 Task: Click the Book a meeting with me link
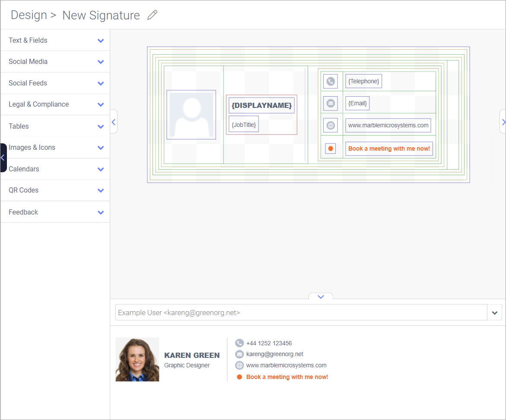[x=287, y=376]
